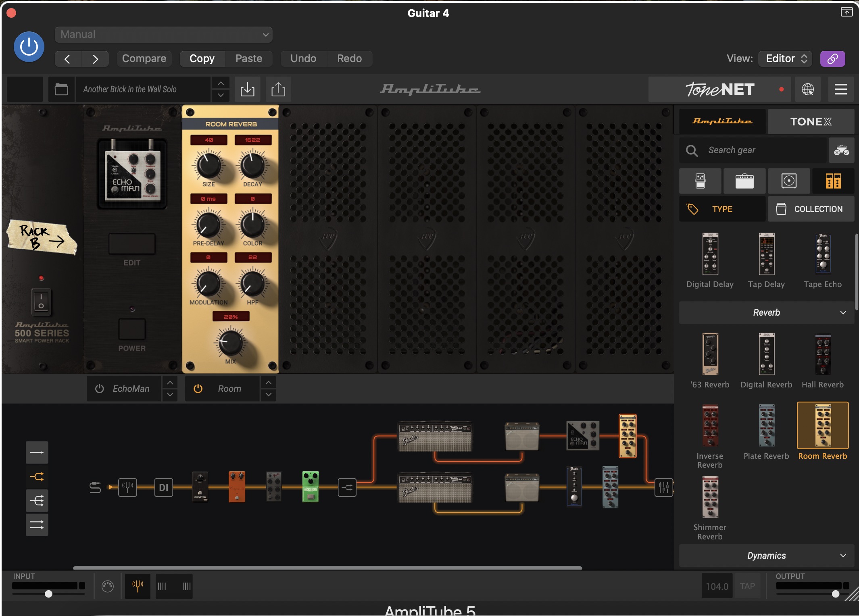Click the Room Reverb MIX knob

click(230, 343)
